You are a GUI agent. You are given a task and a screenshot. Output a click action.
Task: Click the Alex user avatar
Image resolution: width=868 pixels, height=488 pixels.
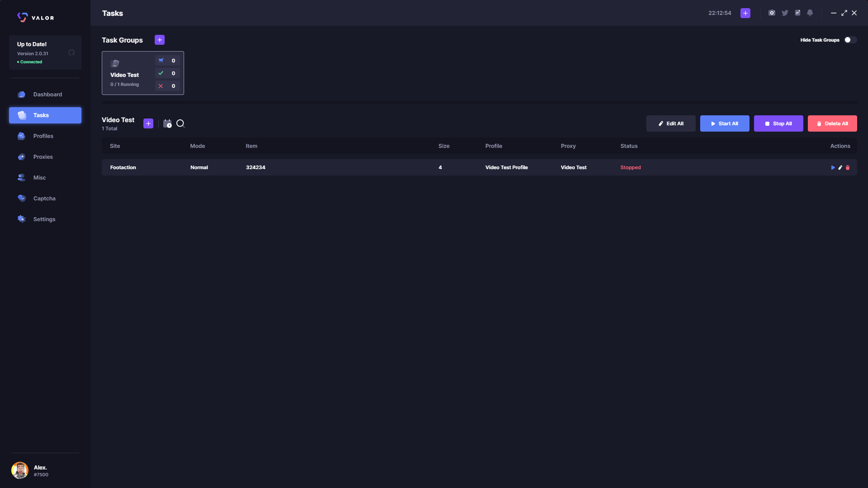[x=20, y=470]
